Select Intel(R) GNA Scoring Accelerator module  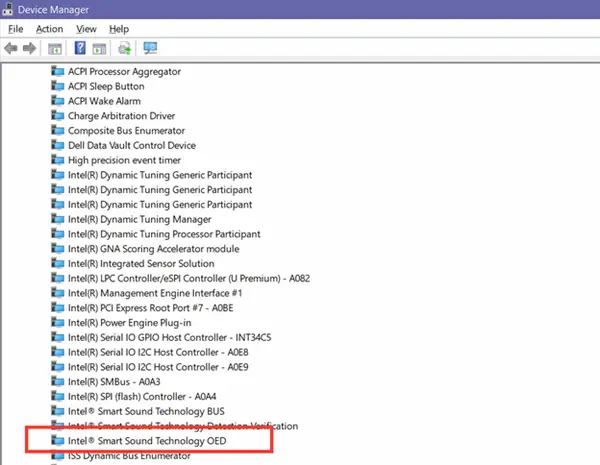point(153,249)
